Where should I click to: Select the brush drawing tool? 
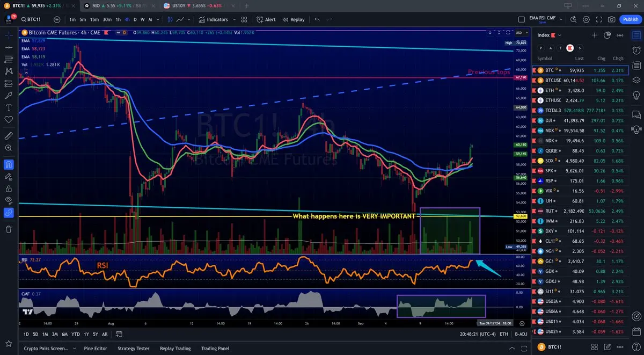pos(9,95)
